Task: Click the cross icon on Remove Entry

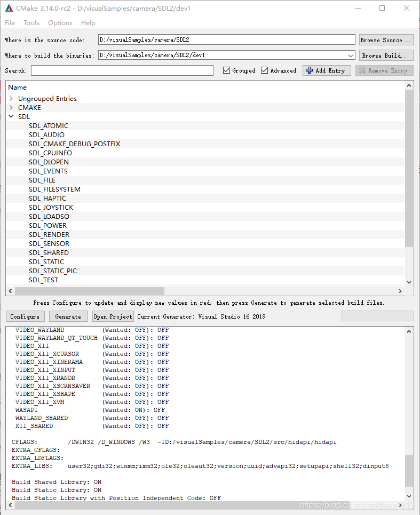Action: point(362,70)
